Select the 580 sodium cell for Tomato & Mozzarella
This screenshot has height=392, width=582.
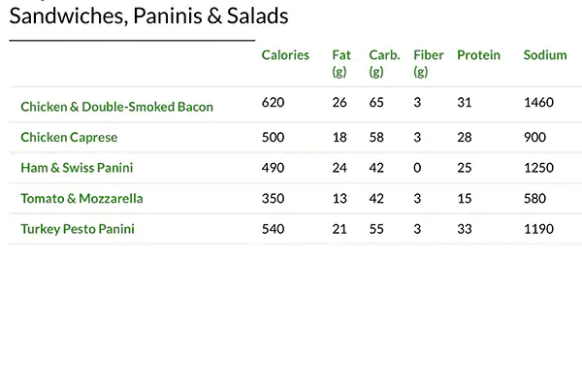coord(534,199)
